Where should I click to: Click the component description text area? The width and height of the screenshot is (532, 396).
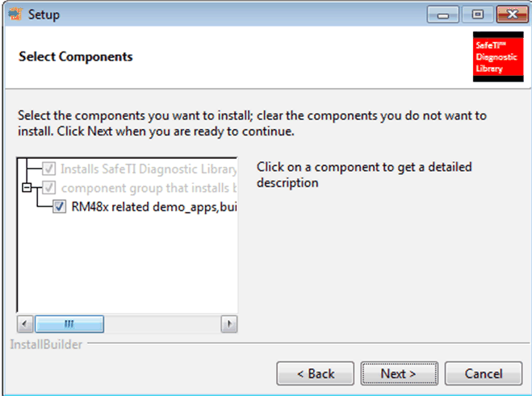pos(364,175)
